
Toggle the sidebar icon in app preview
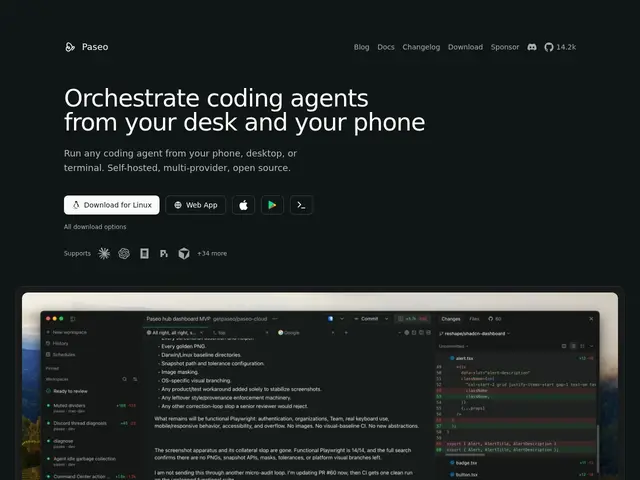pos(73,319)
